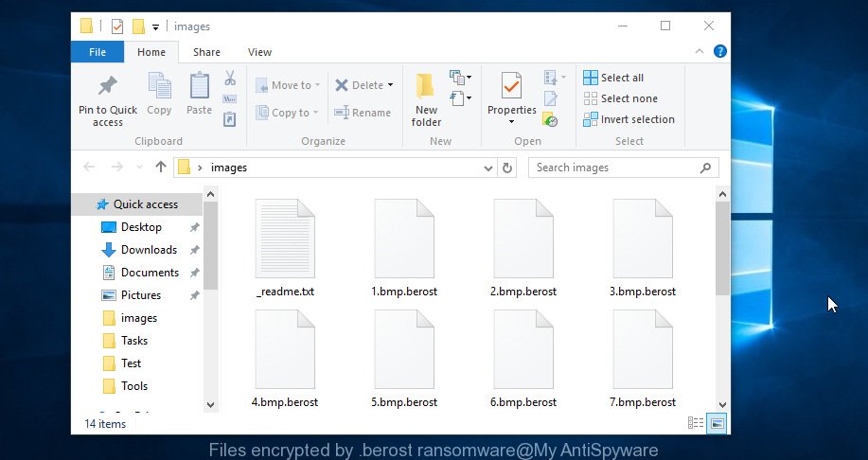The height and width of the screenshot is (460, 868).
Task: Select the 3.bmp.berost file
Action: tap(643, 248)
